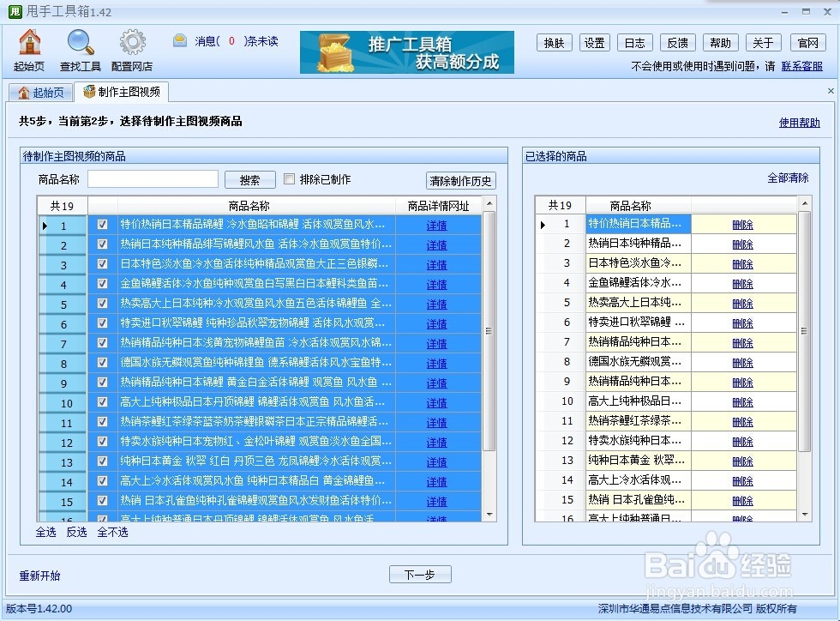The image size is (840, 621).
Task: Click the 搜索 search button
Action: coord(249,179)
